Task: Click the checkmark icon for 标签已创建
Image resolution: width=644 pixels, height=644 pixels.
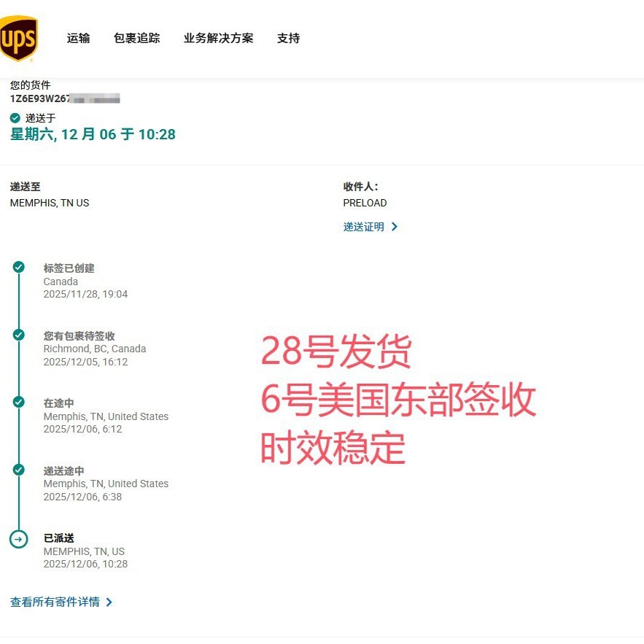Action: click(18, 267)
